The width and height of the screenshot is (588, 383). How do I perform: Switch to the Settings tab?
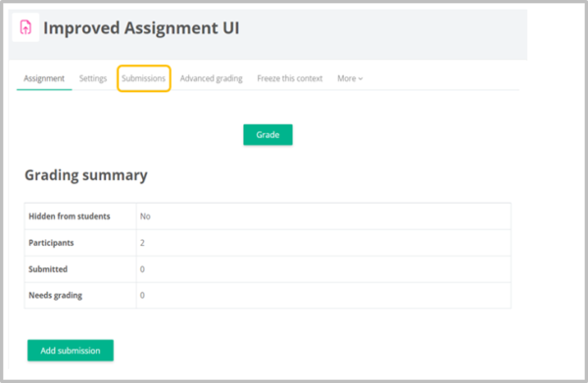coord(93,78)
